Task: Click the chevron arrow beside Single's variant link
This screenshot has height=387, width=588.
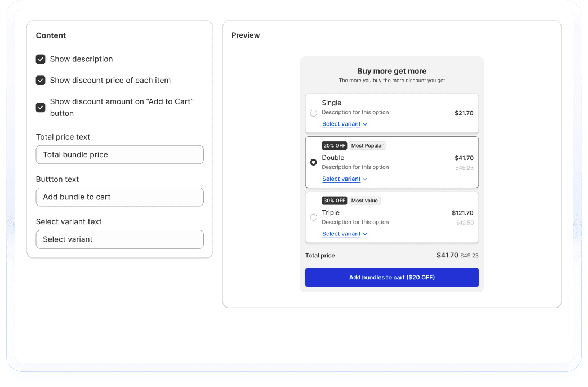Action: 365,124
